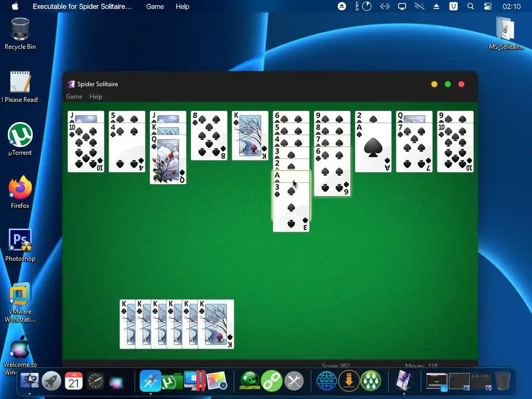Open the WWW globe dock icon

click(326, 381)
